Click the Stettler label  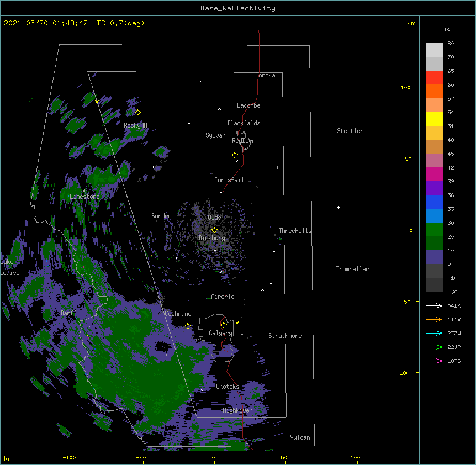350,131
